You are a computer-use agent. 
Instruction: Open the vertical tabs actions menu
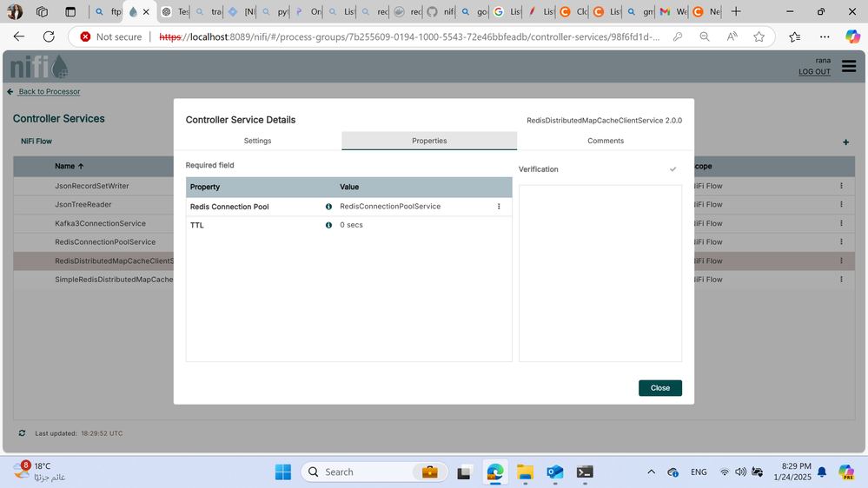[x=70, y=11]
